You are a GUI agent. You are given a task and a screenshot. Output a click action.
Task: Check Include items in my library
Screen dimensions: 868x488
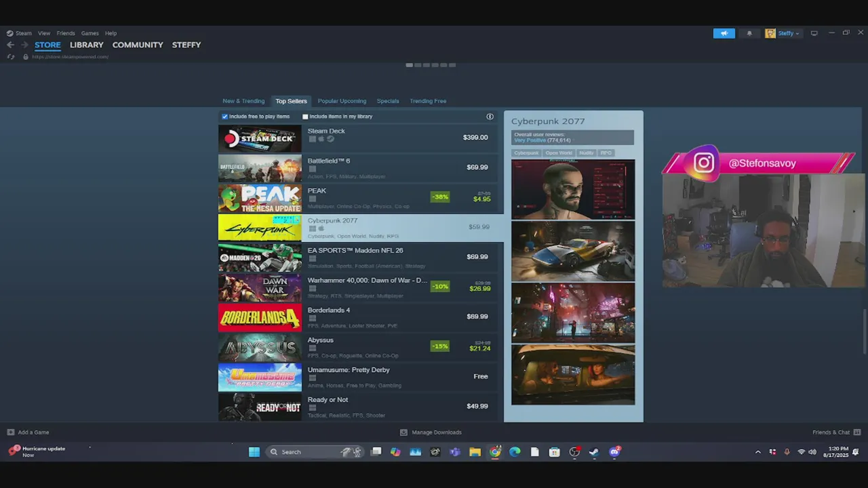305,117
